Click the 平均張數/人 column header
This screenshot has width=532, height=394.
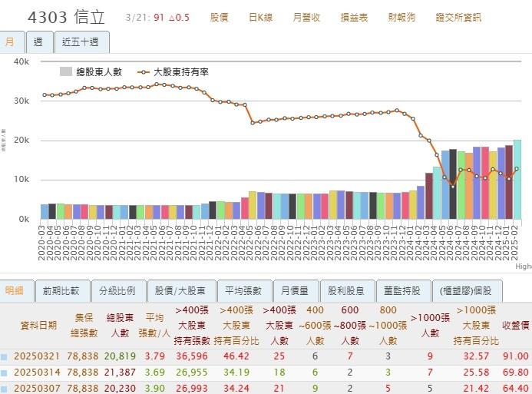pyautogui.click(x=154, y=325)
